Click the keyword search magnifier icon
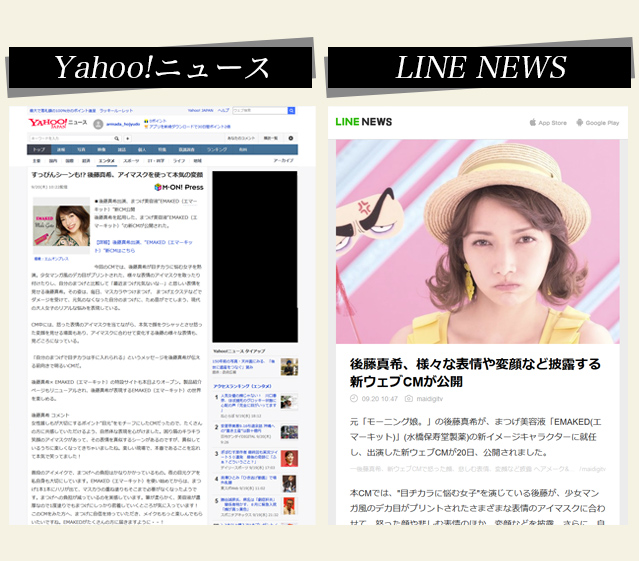 [x=117, y=139]
